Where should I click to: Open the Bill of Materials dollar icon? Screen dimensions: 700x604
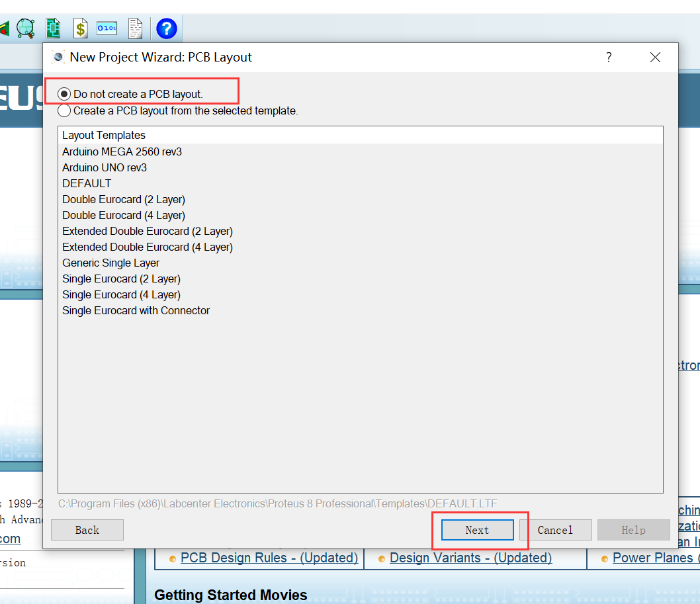[x=80, y=28]
